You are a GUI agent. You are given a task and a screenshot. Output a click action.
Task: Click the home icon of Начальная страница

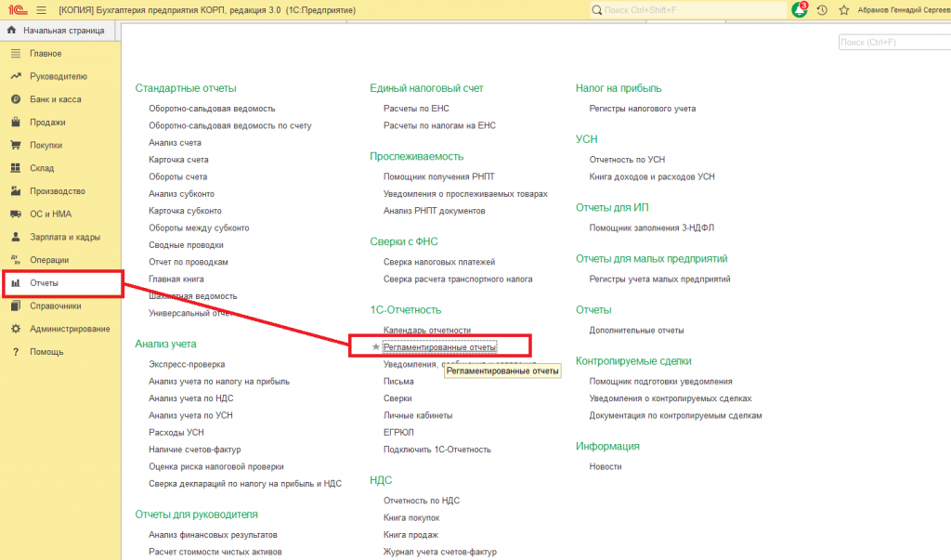click(11, 30)
